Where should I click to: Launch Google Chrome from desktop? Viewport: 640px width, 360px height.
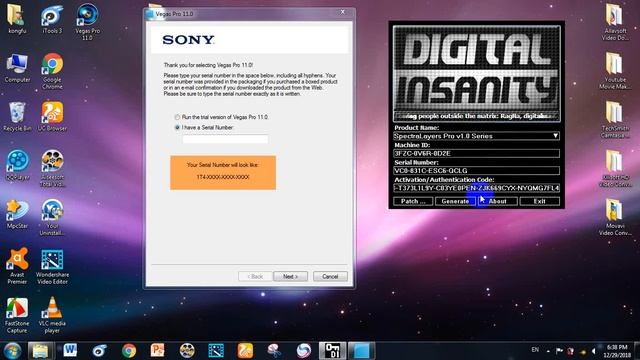tap(52, 71)
